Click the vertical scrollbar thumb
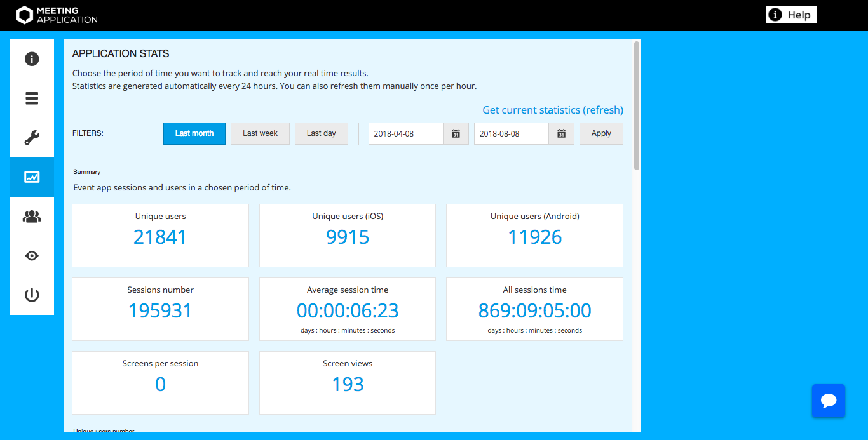The height and width of the screenshot is (440, 868). [637, 106]
